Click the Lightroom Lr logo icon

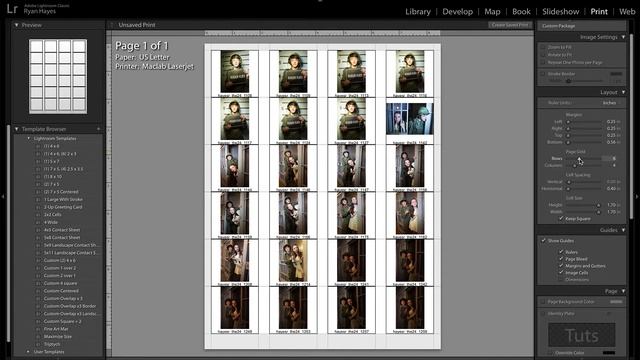(x=12, y=9)
